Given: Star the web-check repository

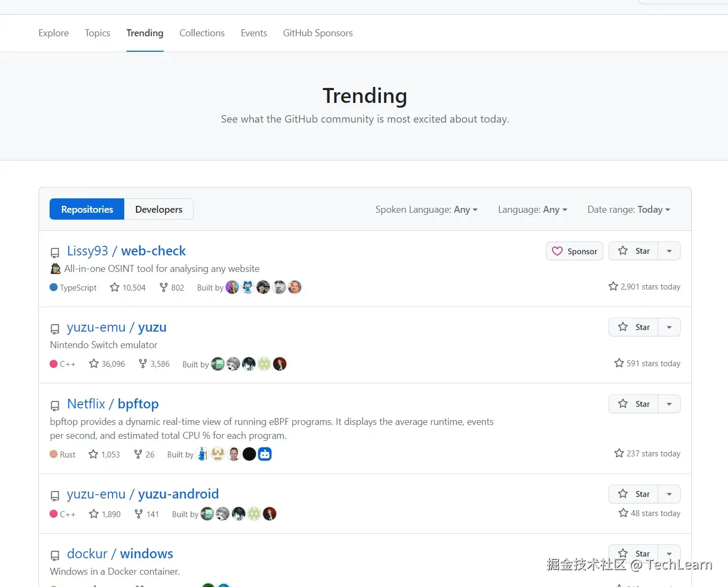Looking at the screenshot, I should pyautogui.click(x=634, y=251).
